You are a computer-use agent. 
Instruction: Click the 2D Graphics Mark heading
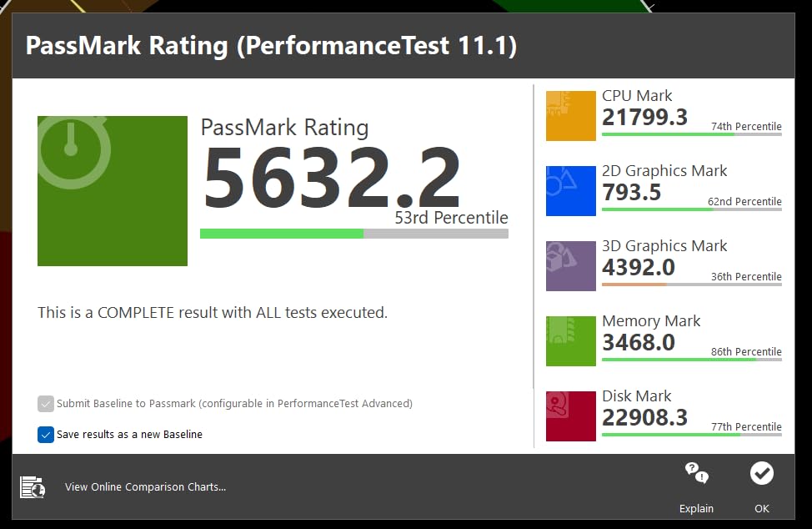[664, 171]
